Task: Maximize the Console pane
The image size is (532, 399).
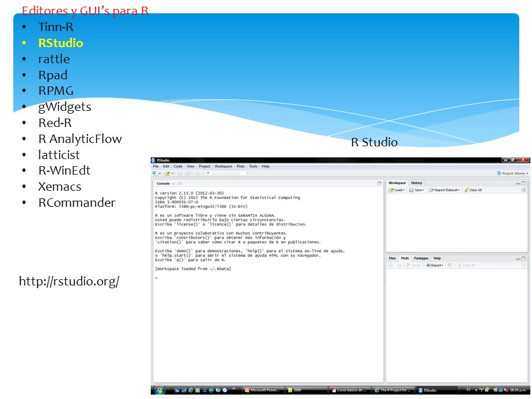Action: [x=379, y=183]
